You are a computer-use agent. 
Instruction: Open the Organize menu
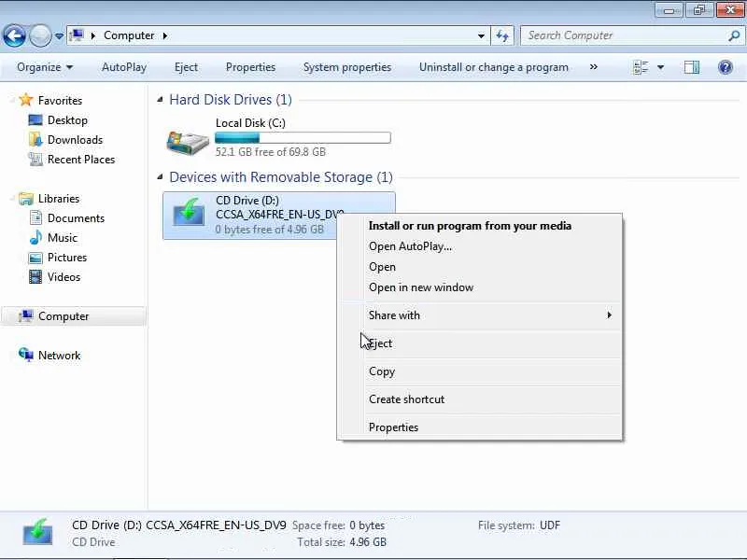click(x=45, y=67)
